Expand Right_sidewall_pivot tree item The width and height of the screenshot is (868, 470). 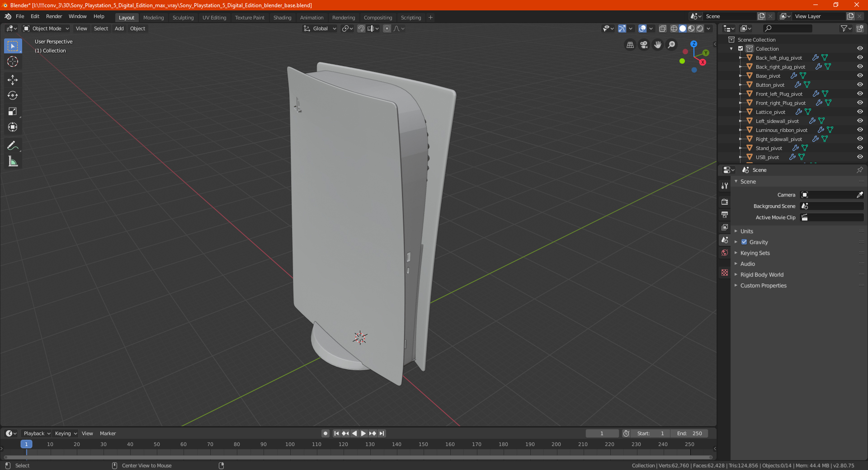[x=740, y=139]
